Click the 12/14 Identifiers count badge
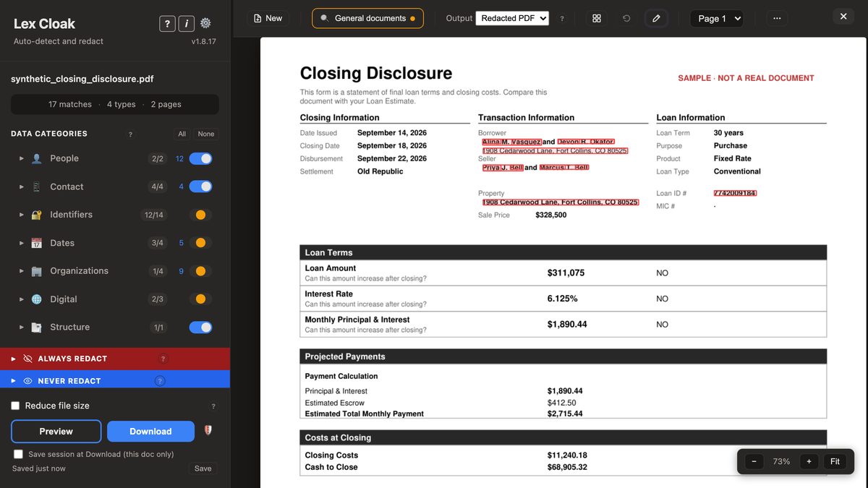868x488 pixels. click(154, 215)
